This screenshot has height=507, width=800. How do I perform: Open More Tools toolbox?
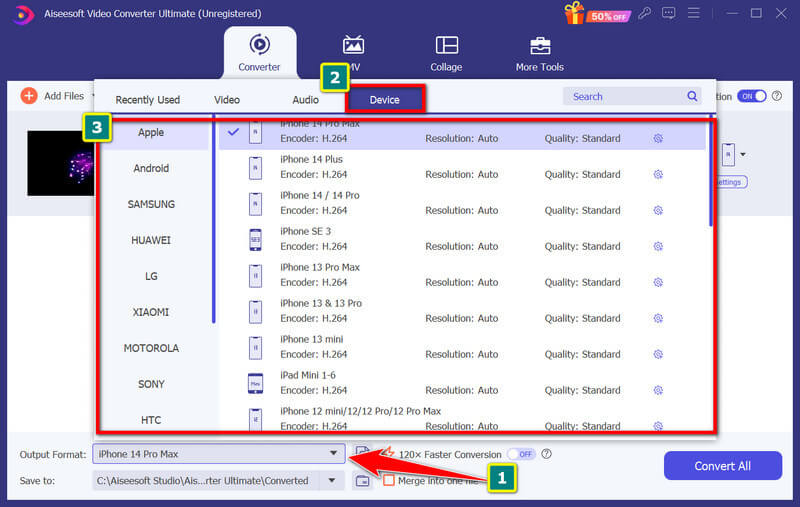click(539, 52)
